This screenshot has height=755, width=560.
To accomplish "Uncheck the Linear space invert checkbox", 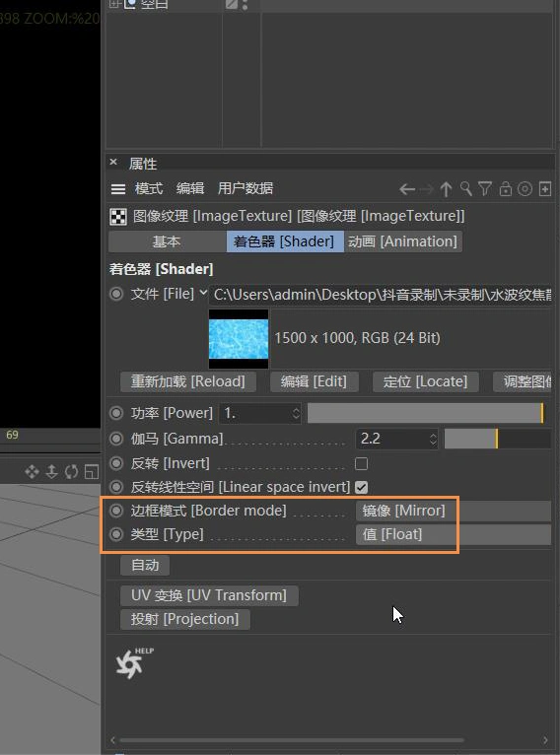I will coord(361,487).
